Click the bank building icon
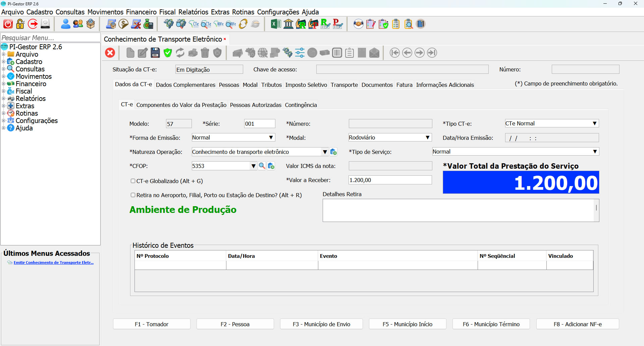This screenshot has height=346, width=644. pos(288,24)
